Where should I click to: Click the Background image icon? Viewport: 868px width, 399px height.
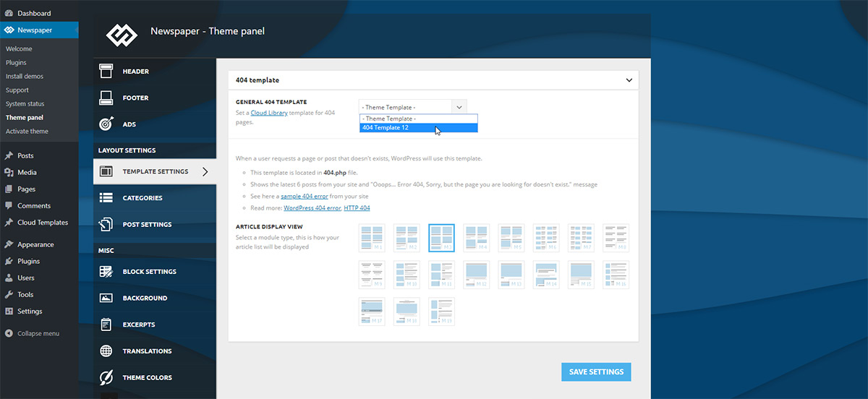106,298
